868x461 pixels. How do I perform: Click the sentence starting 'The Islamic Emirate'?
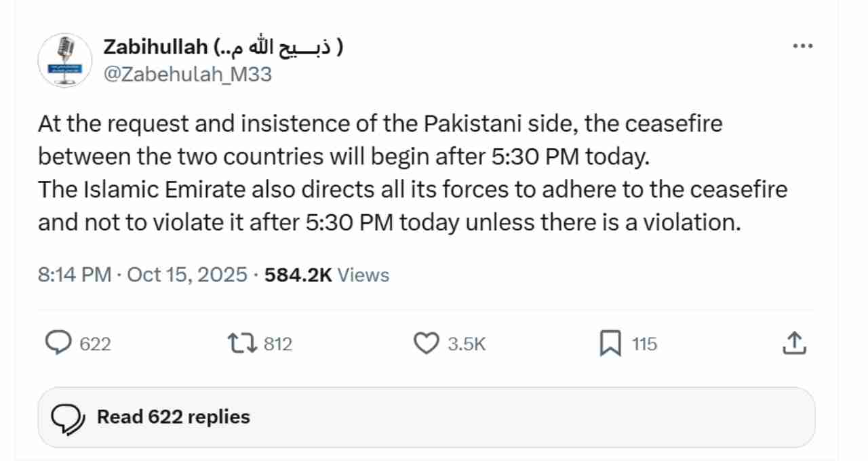(x=412, y=205)
